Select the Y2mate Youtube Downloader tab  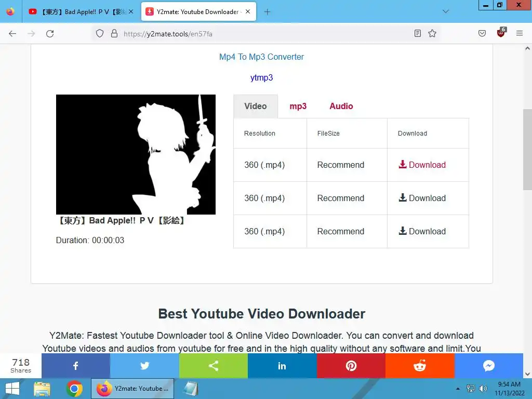pos(198,12)
